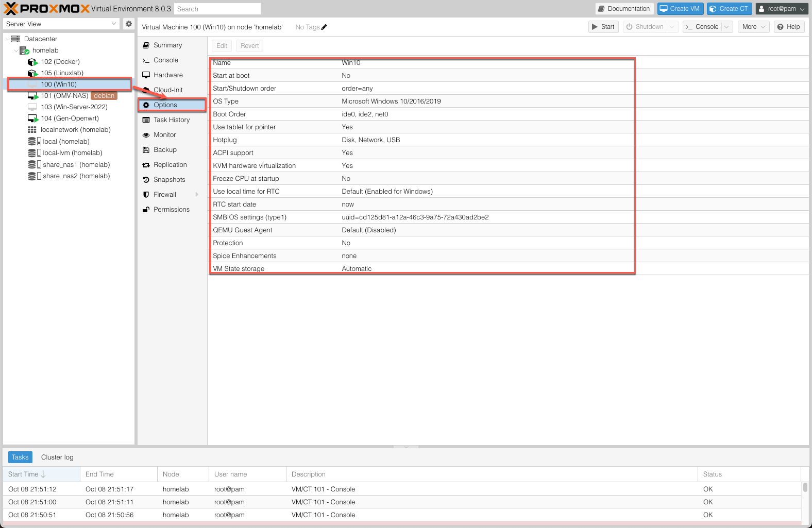The image size is (812, 528).
Task: Click the Firewall shield icon
Action: click(146, 195)
